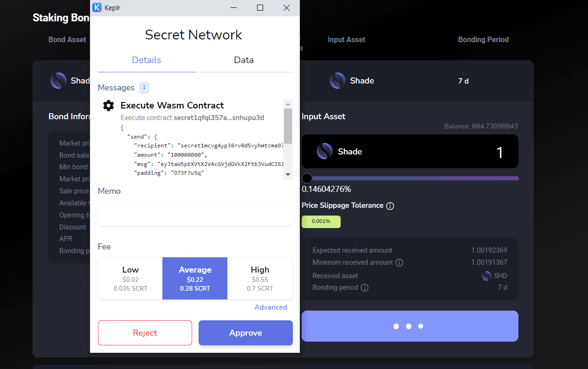
Task: Approve the Keplr transaction
Action: (246, 333)
